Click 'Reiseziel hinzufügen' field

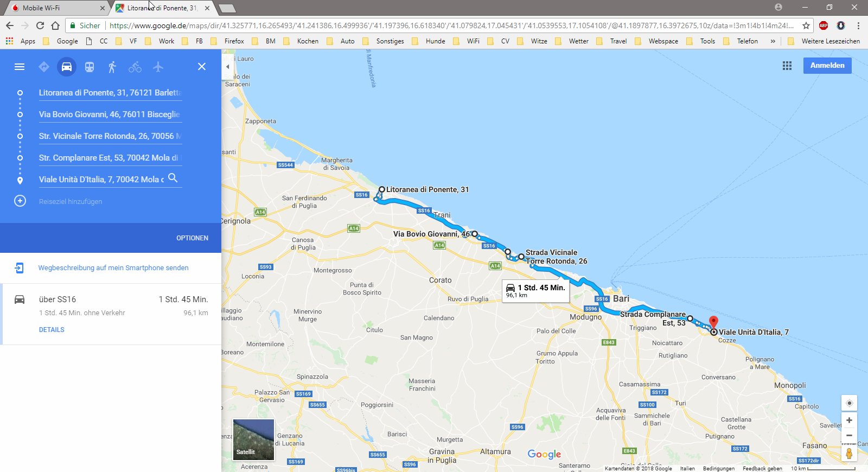(x=71, y=201)
